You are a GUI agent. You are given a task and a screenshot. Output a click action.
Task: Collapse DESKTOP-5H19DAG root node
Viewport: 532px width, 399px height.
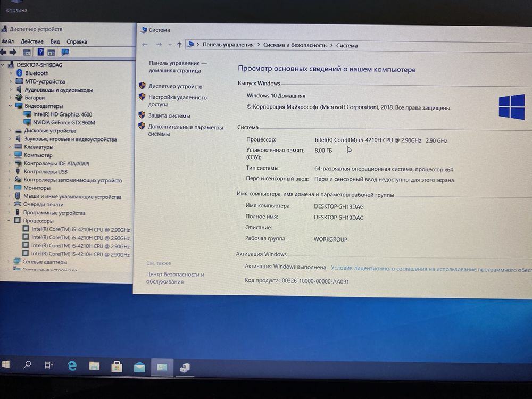pos(3,65)
